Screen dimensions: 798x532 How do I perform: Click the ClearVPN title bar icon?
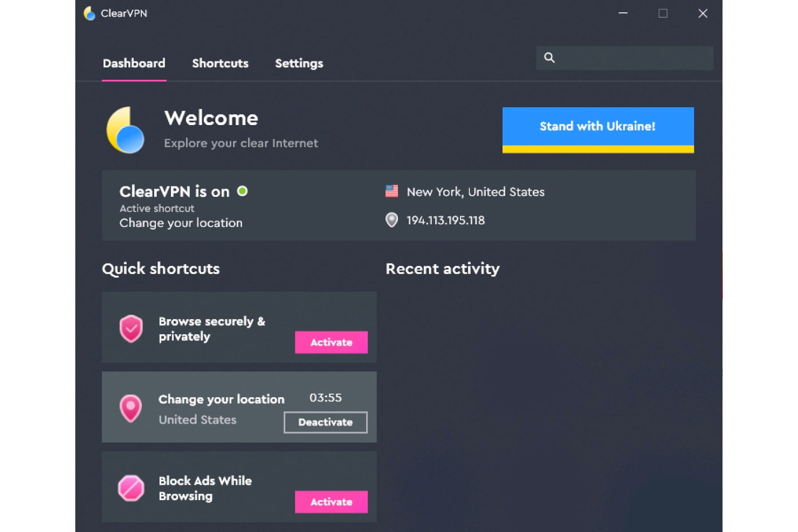pos(90,13)
